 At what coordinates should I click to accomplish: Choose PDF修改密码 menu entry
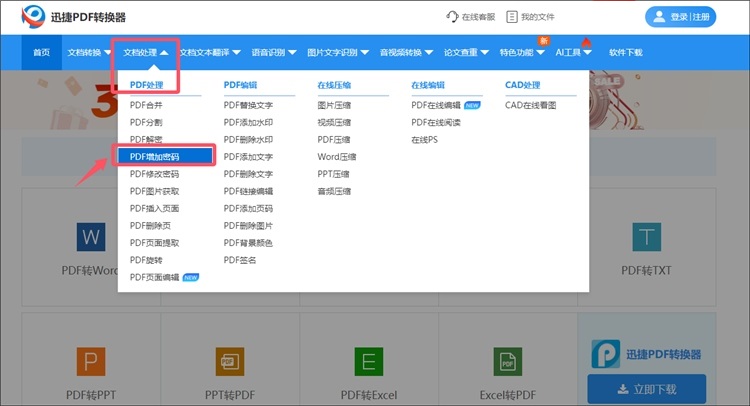click(x=154, y=174)
